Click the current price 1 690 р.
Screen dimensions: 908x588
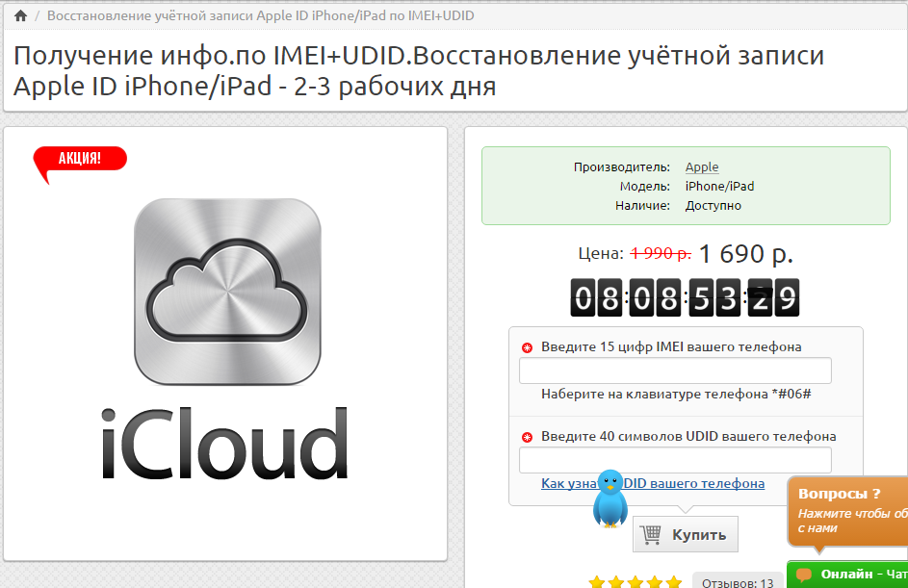coord(746,253)
